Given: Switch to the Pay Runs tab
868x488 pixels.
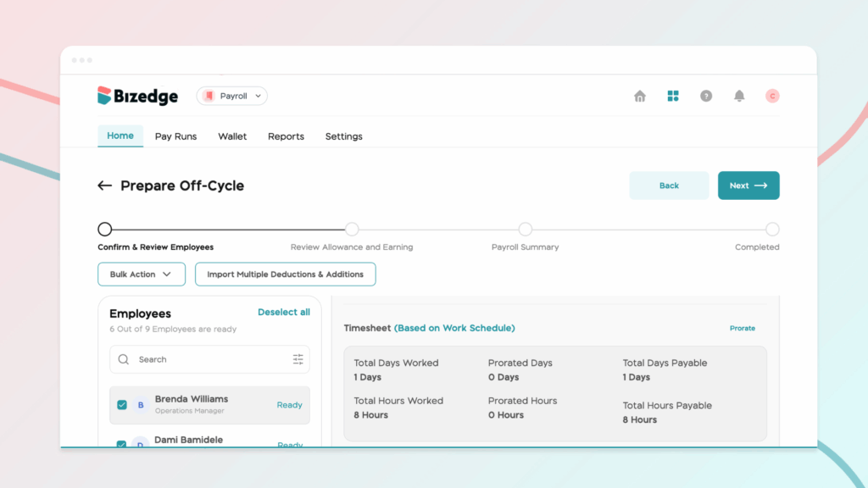Looking at the screenshot, I should pyautogui.click(x=175, y=136).
